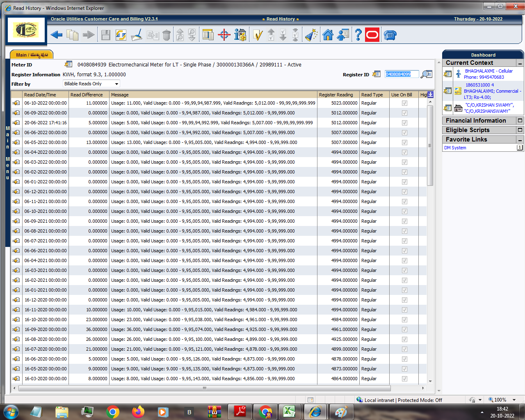525x420 pixels.
Task: Toggle Use On Bill for 16-11-2020 read
Action: (x=404, y=310)
